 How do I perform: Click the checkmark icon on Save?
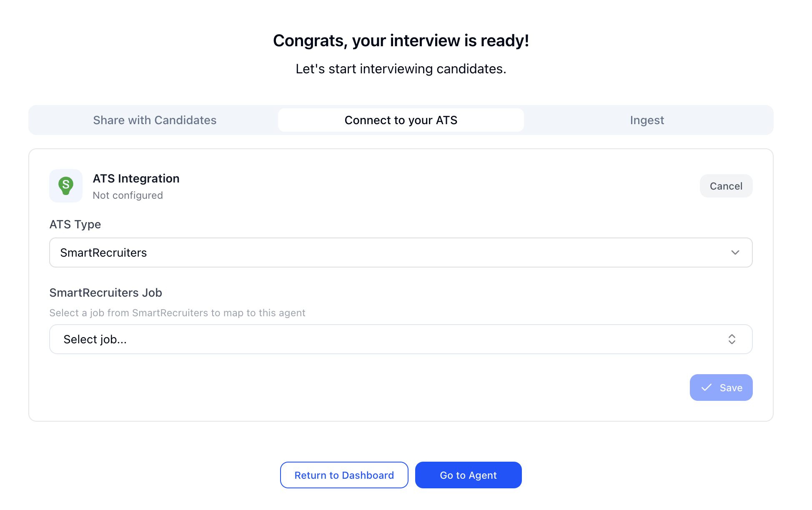tap(707, 387)
